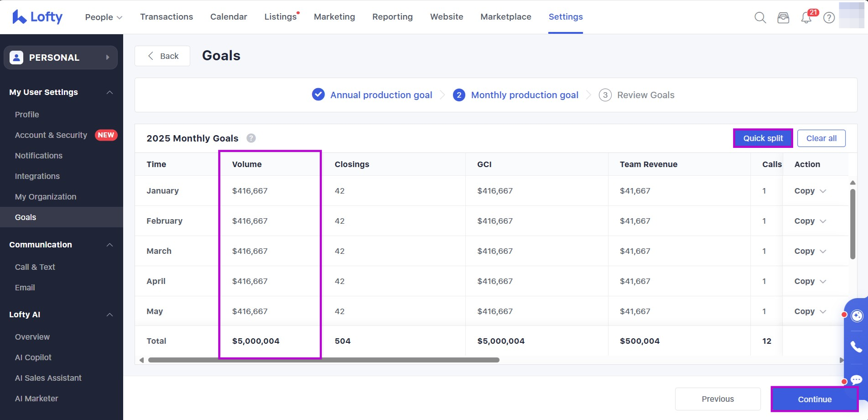This screenshot has height=420, width=868.
Task: Click the horizontal table scrollbar
Action: pos(323,360)
